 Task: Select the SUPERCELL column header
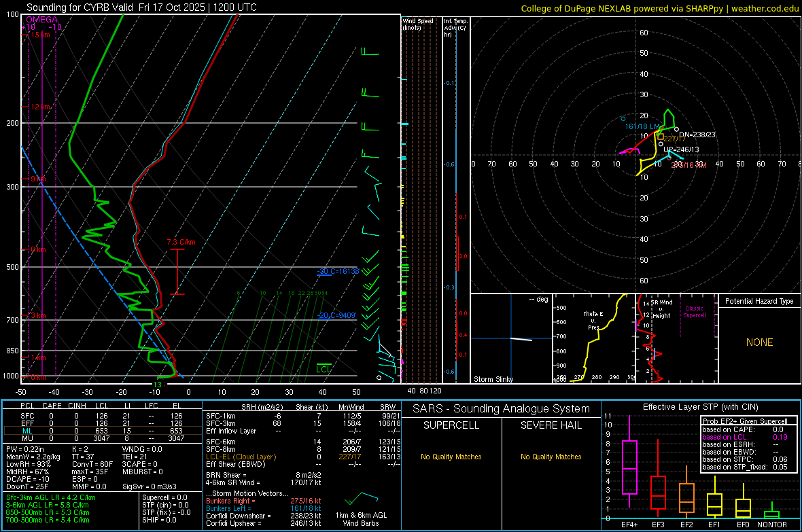tap(451, 425)
